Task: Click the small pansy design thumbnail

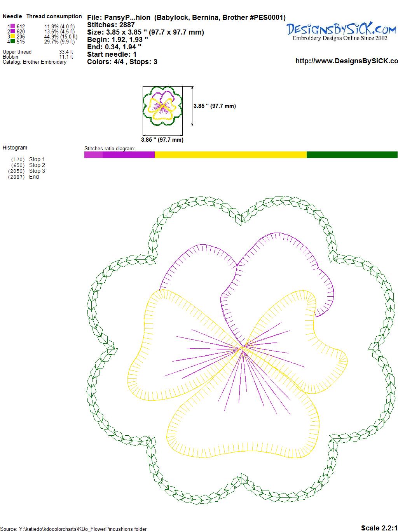Action: pyautogui.click(x=163, y=106)
